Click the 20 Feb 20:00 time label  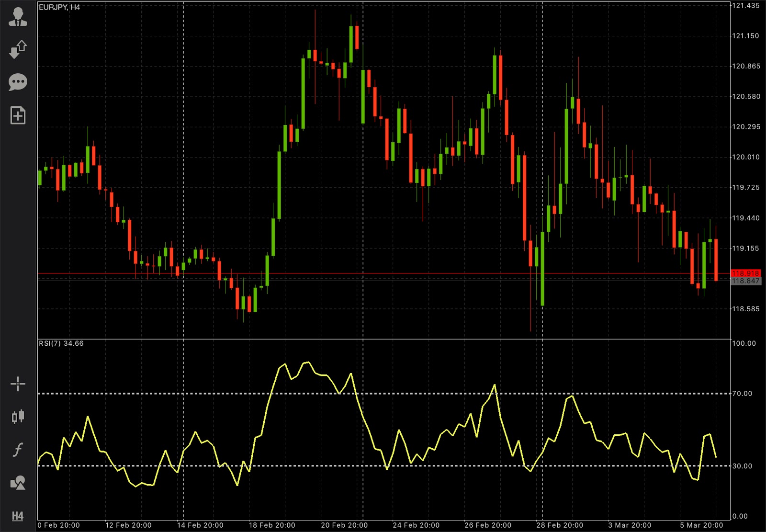344,525
